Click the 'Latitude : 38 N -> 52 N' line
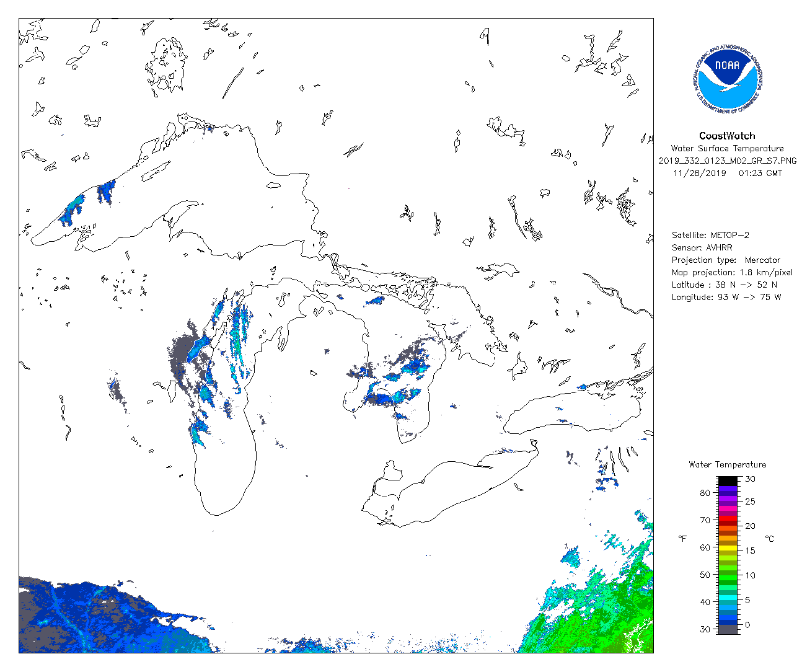The image size is (802, 672). pyautogui.click(x=724, y=285)
